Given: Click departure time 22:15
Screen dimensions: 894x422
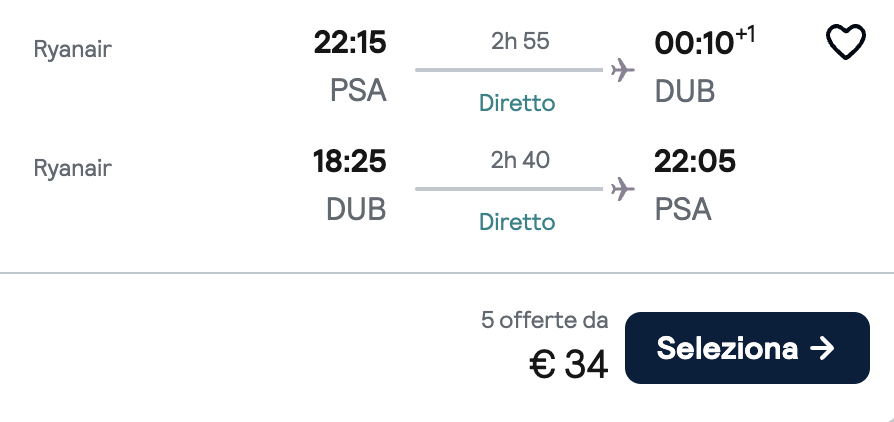Looking at the screenshot, I should (349, 43).
